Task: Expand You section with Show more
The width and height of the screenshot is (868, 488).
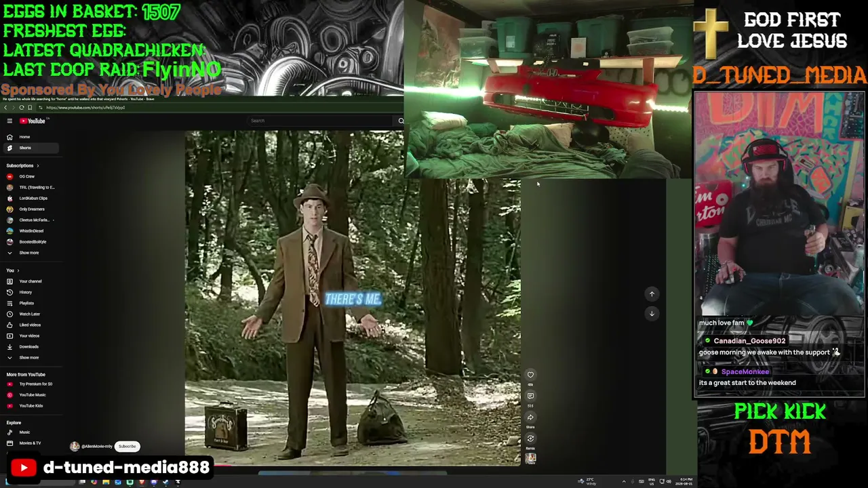Action: click(x=31, y=357)
